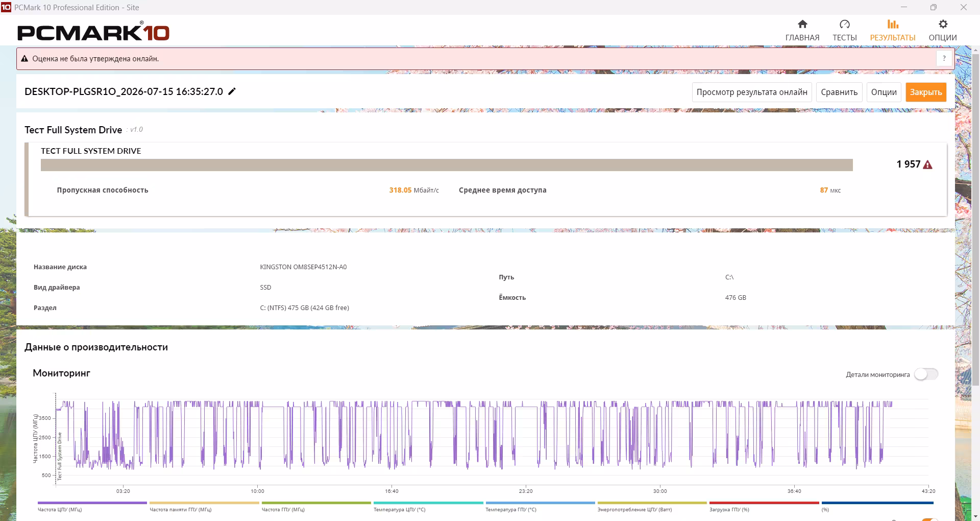Viewport: 980px width, 521px height.
Task: Restore down the PCMark 10 window
Action: coord(933,7)
